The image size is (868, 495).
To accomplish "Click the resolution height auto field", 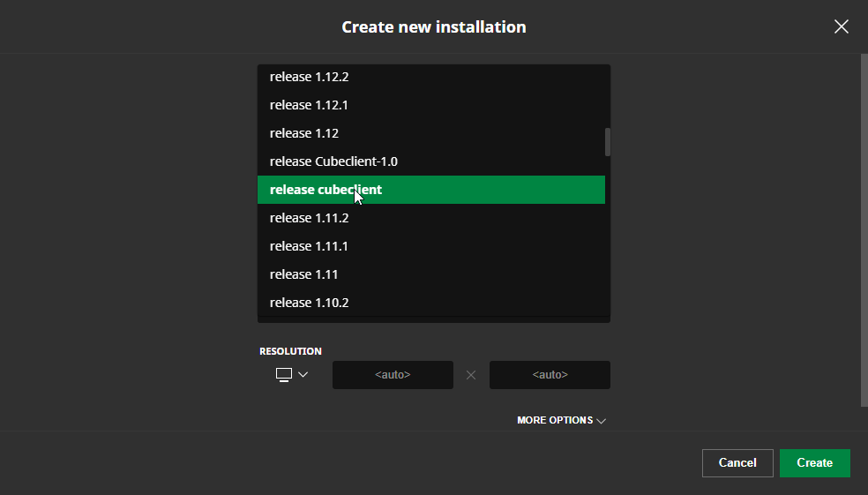I will 550,375.
